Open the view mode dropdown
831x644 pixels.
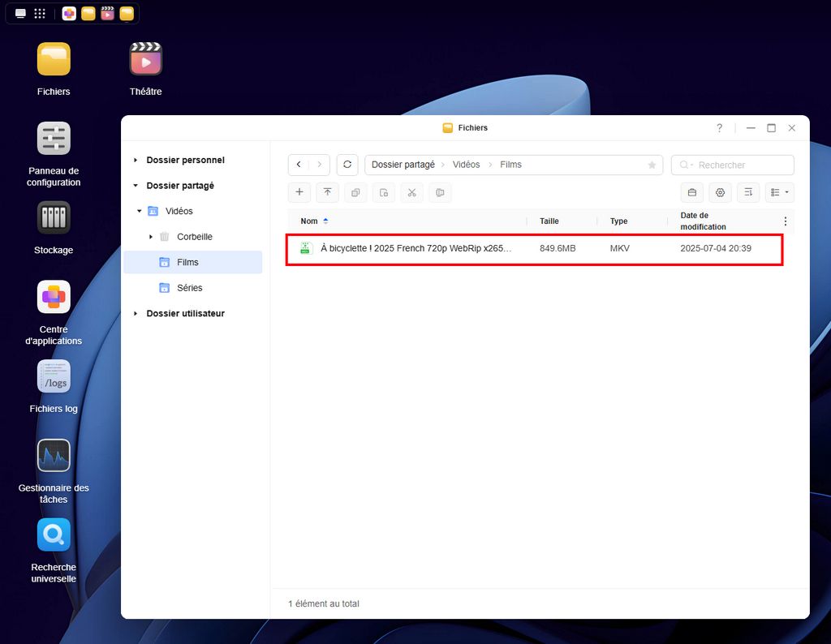click(779, 192)
